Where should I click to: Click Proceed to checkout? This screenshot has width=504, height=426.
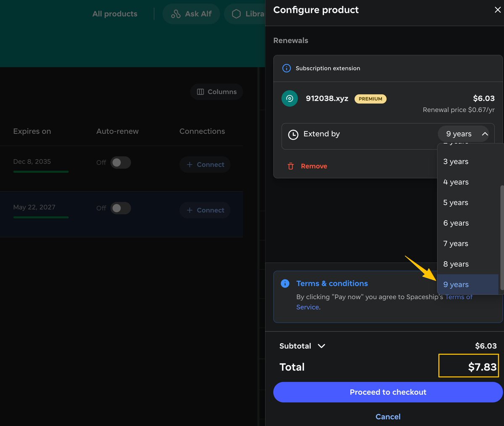point(388,392)
